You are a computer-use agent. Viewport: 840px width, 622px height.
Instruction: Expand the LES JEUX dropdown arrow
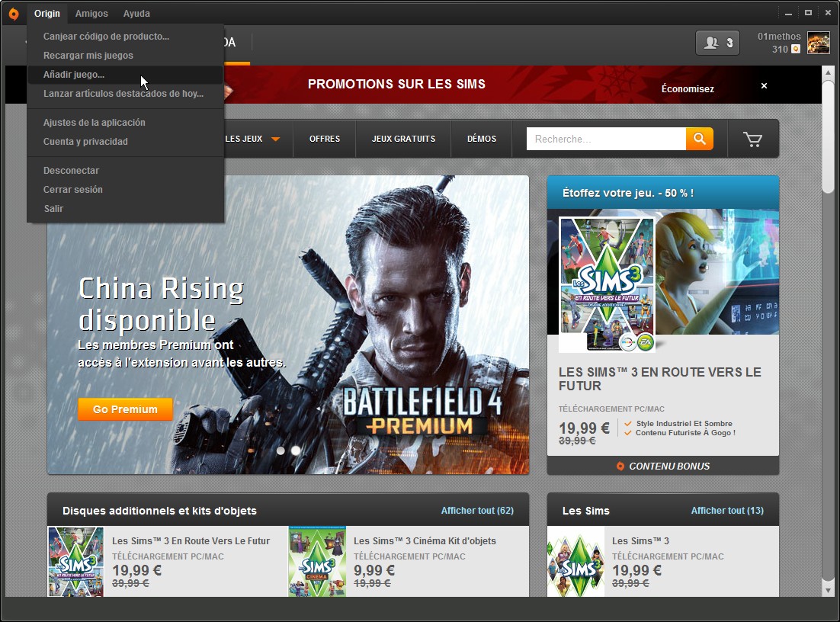coord(275,139)
